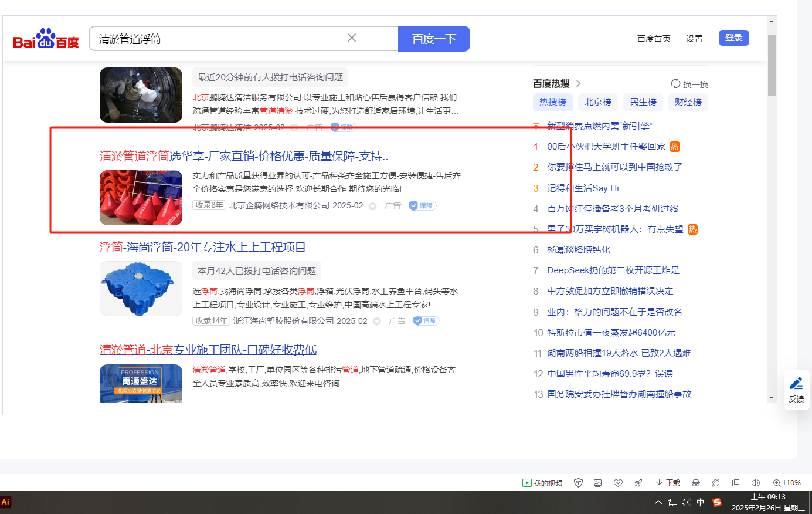Screen dimensions: 812x514
Task: Click the shield security icon in browser status bar
Action: tap(578, 483)
